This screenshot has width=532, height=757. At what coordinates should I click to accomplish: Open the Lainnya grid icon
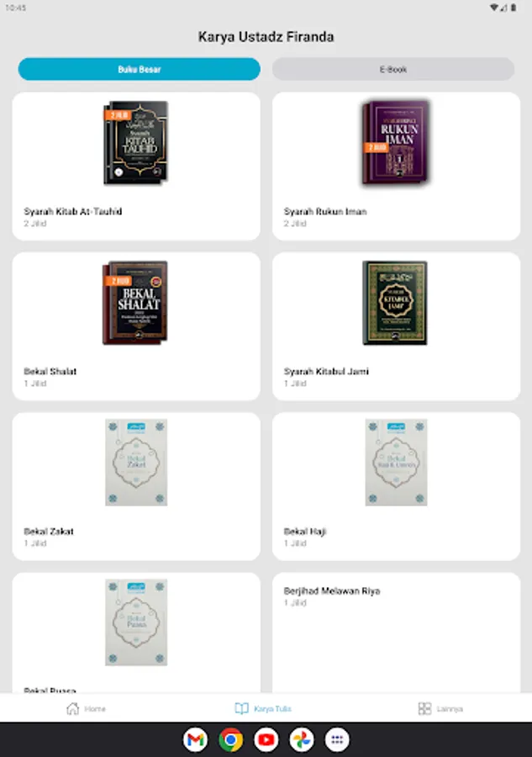coord(424,708)
